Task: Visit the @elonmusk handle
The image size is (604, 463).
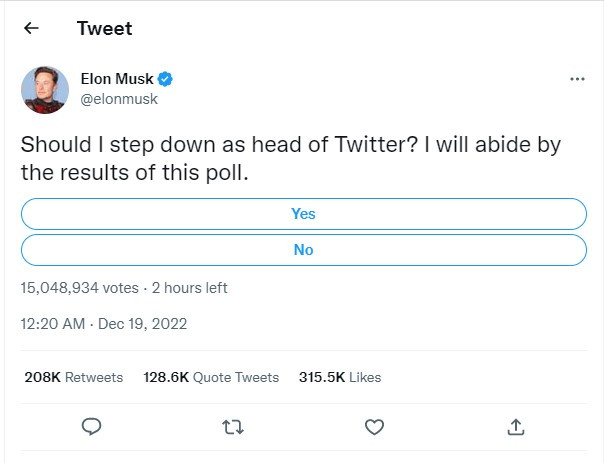Action: click(x=119, y=99)
